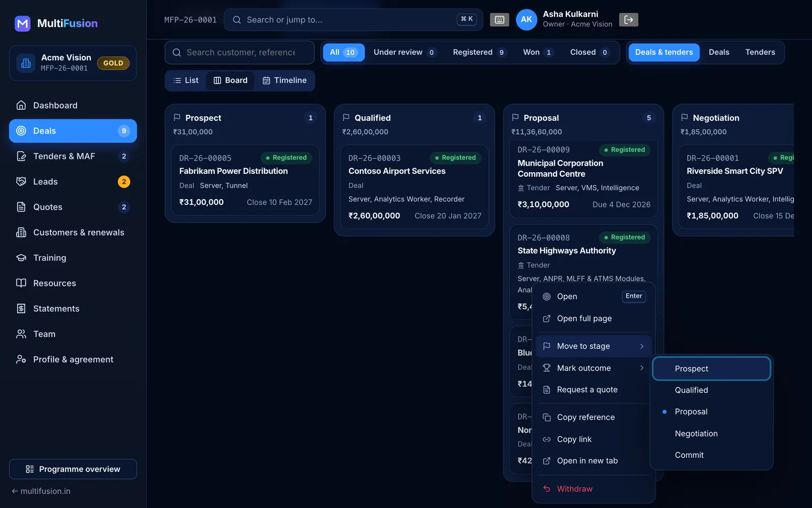Viewport: 812px width, 508px height.
Task: Expand the Move to stage submenu
Action: click(594, 346)
